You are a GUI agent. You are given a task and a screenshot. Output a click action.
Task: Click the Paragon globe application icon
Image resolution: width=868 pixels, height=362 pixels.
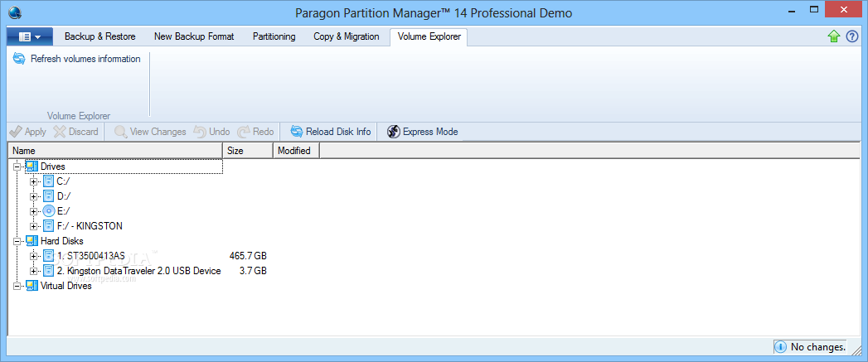(x=16, y=12)
